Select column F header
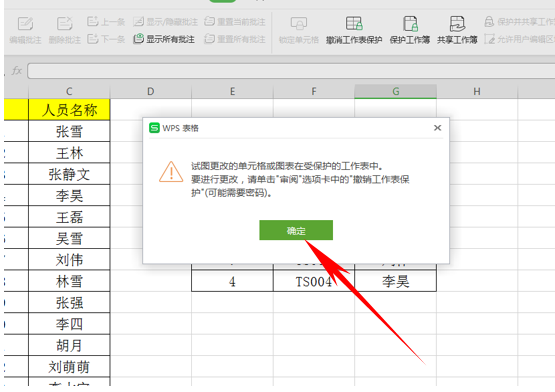555x392 pixels. pyautogui.click(x=314, y=91)
